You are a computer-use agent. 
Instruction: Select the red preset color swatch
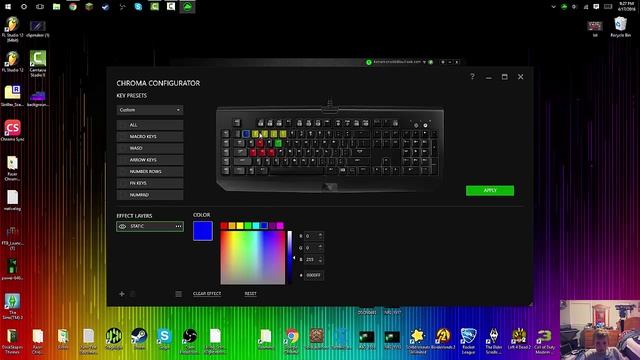[224, 226]
